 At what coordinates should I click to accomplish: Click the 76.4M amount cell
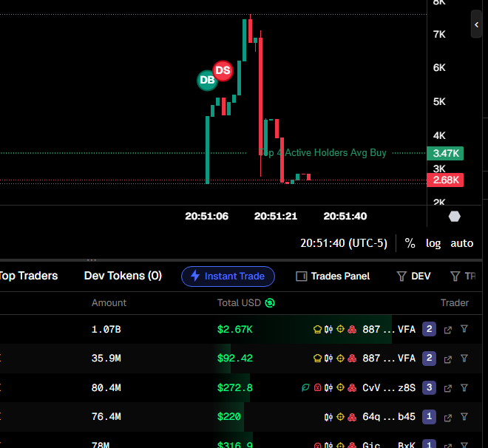[x=106, y=417]
